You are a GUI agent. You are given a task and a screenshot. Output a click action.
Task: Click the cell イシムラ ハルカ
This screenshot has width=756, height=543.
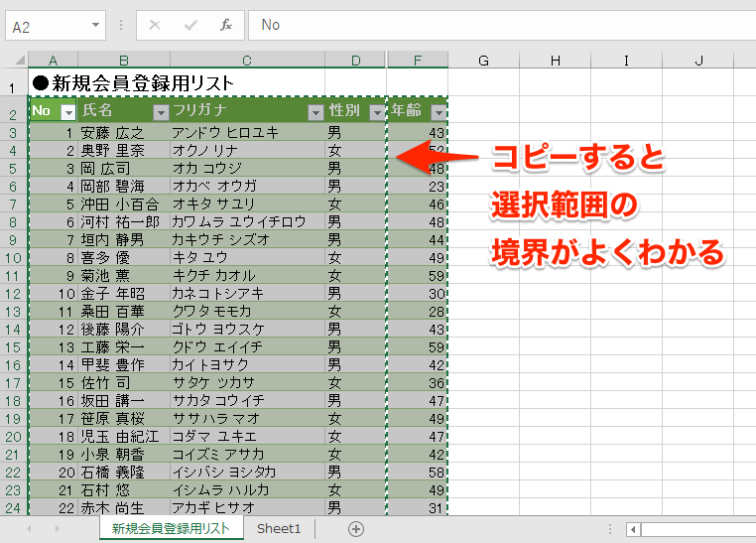click(247, 489)
